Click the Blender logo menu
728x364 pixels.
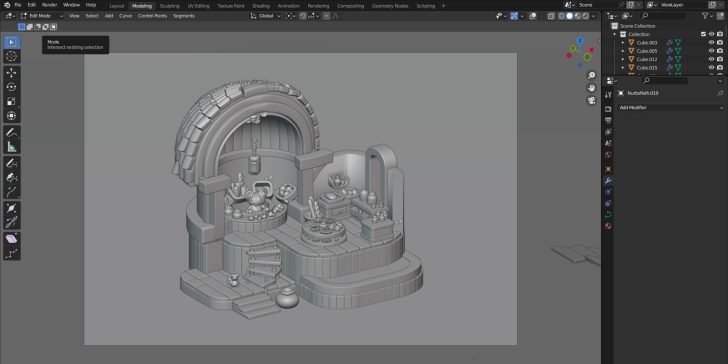[6, 5]
